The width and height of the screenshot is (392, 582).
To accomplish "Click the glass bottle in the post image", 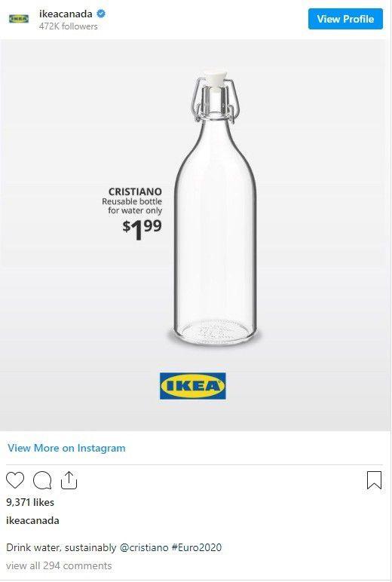I will [215, 208].
